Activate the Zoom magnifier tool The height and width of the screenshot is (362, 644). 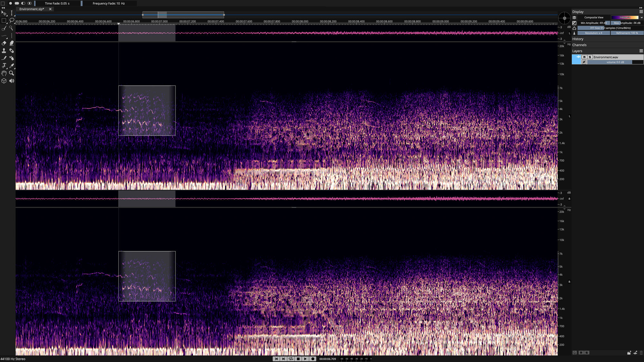(x=12, y=73)
